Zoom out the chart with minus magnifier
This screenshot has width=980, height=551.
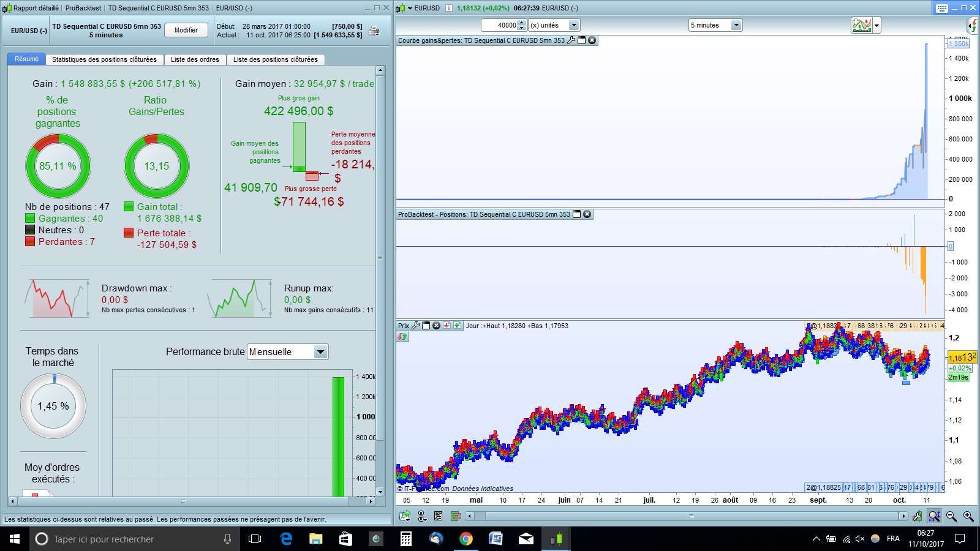point(951,516)
